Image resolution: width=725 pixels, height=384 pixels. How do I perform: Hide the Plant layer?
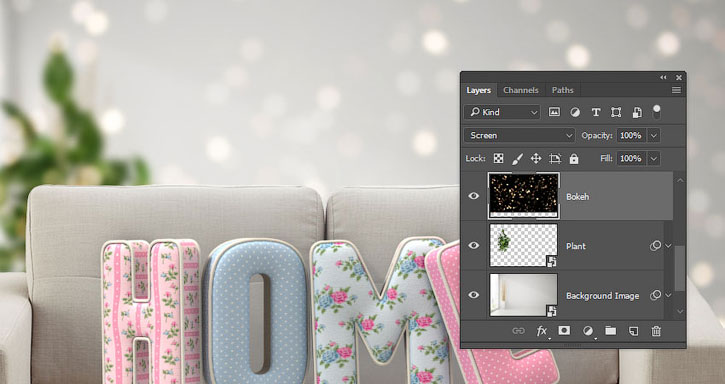473,245
